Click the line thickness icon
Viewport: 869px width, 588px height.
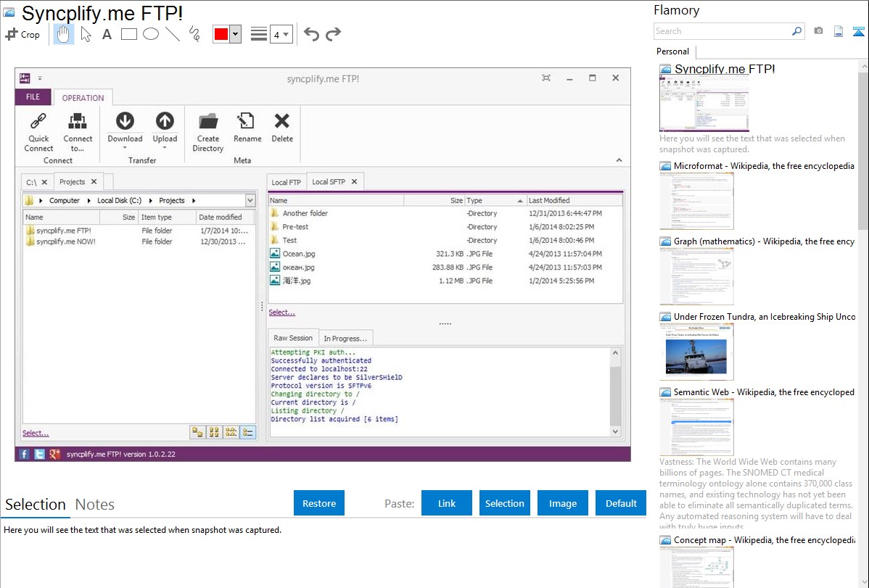point(259,34)
